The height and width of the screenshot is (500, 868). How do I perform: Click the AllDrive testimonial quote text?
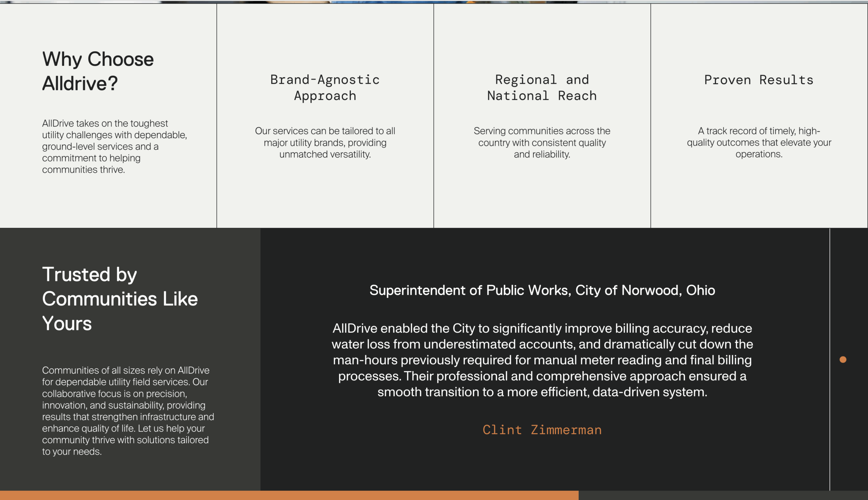coord(542,360)
